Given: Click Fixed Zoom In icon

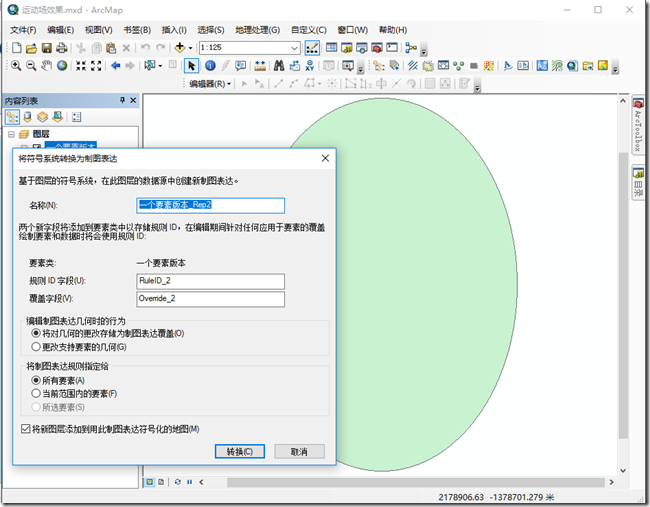Looking at the screenshot, I should coord(81,65).
